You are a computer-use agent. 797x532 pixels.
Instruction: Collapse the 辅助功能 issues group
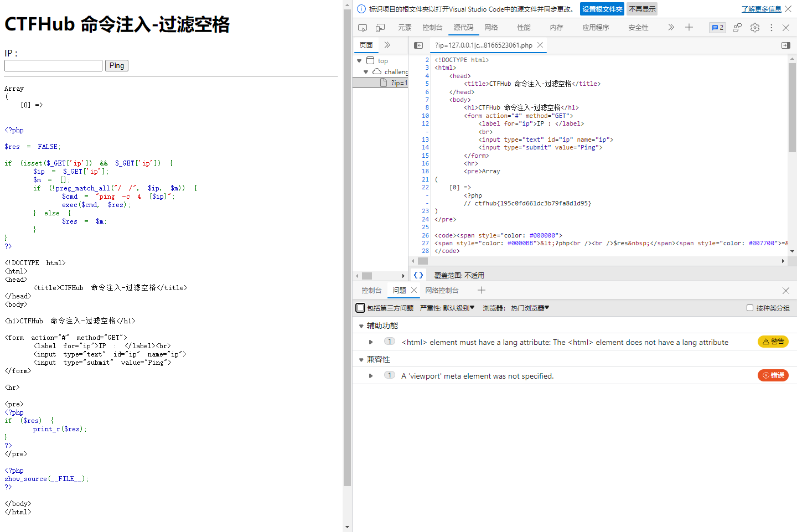[361, 326]
